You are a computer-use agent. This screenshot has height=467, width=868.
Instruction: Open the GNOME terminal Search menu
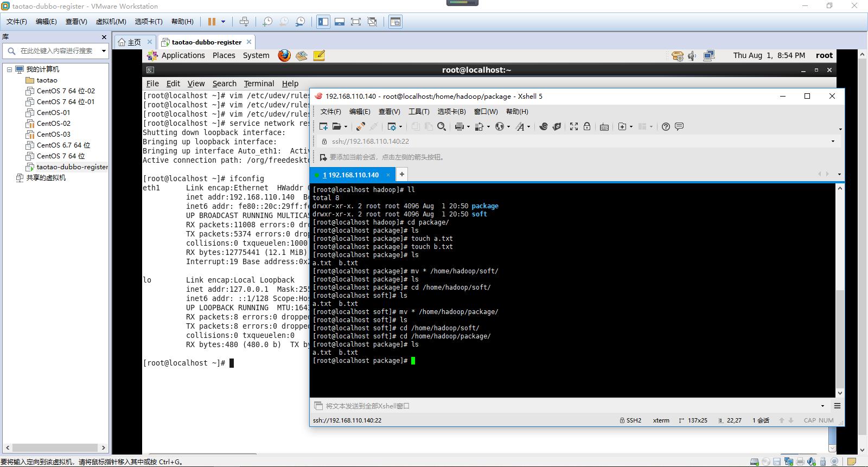tap(225, 84)
